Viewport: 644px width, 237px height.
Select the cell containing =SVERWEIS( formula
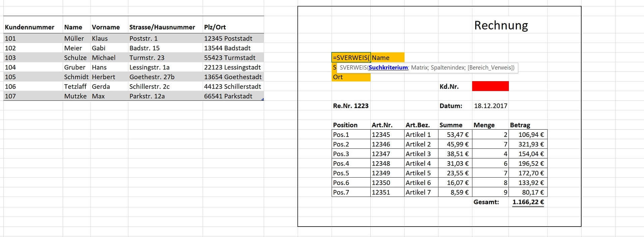point(351,58)
